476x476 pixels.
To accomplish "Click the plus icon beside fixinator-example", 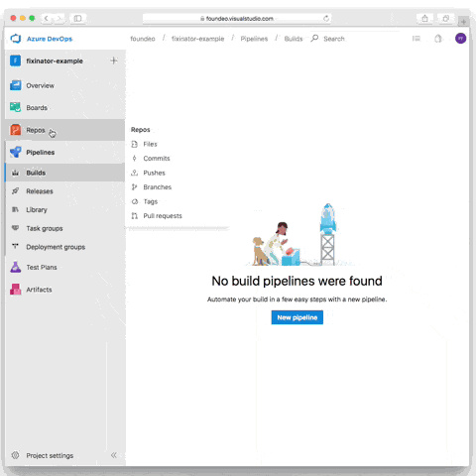I will [114, 60].
